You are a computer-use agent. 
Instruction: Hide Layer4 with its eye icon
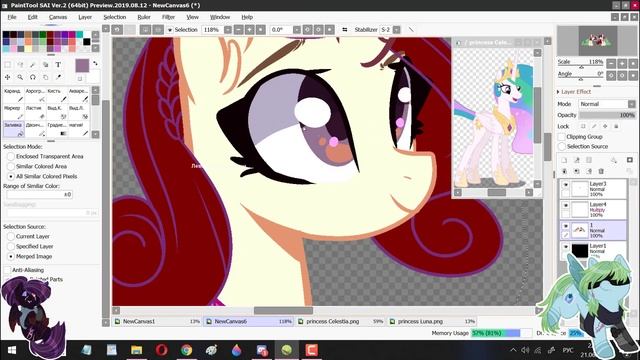(x=566, y=205)
